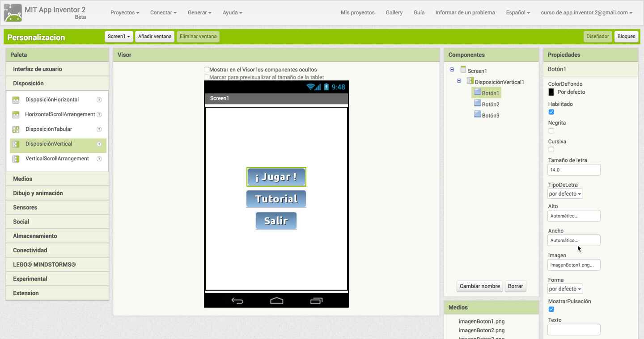644x339 pixels.
Task: Open the TipoDeLetra dropdown
Action: click(x=565, y=194)
